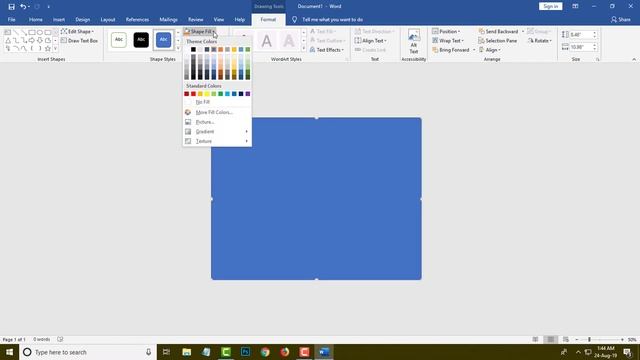Image resolution: width=640 pixels, height=360 pixels.
Task: Open File Explorer from the taskbar
Action: (x=187, y=352)
